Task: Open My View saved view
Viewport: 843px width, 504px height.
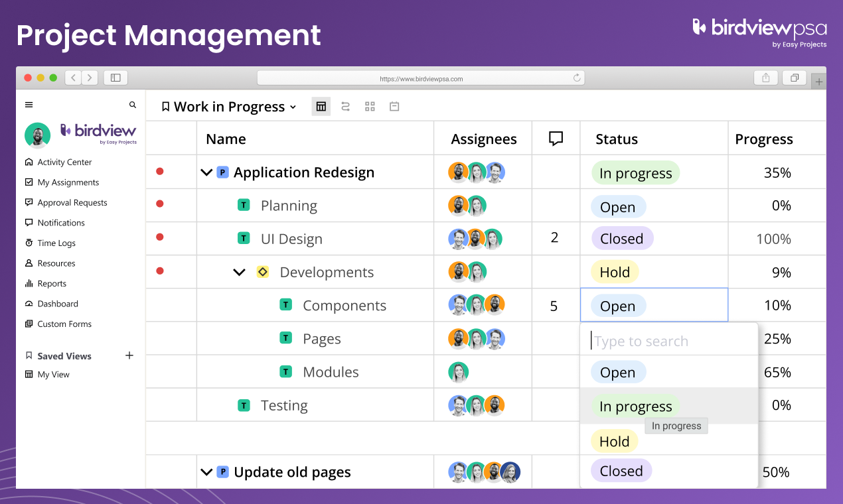Action: tap(53, 374)
